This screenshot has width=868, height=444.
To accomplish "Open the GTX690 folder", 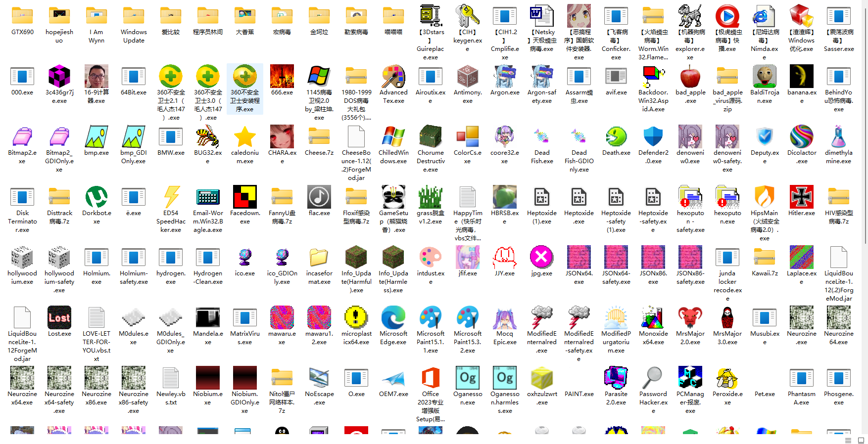I will coord(22,16).
